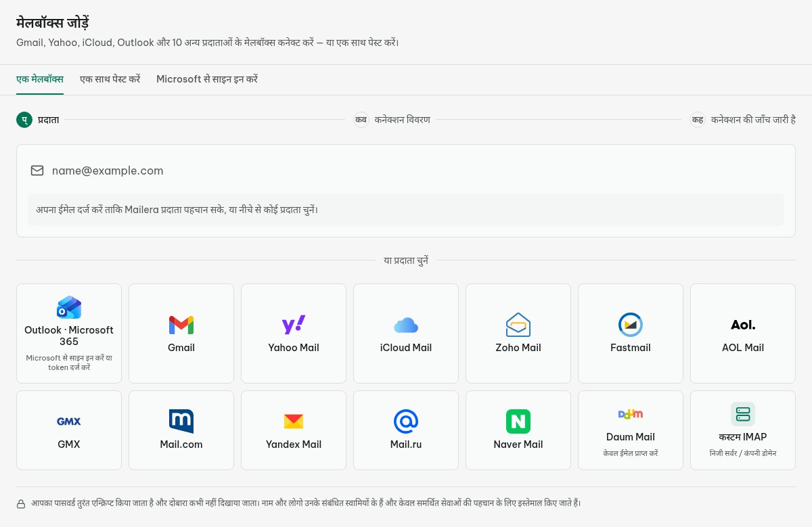Pick the AOL Mail logo
The image size is (812, 527).
(x=743, y=325)
